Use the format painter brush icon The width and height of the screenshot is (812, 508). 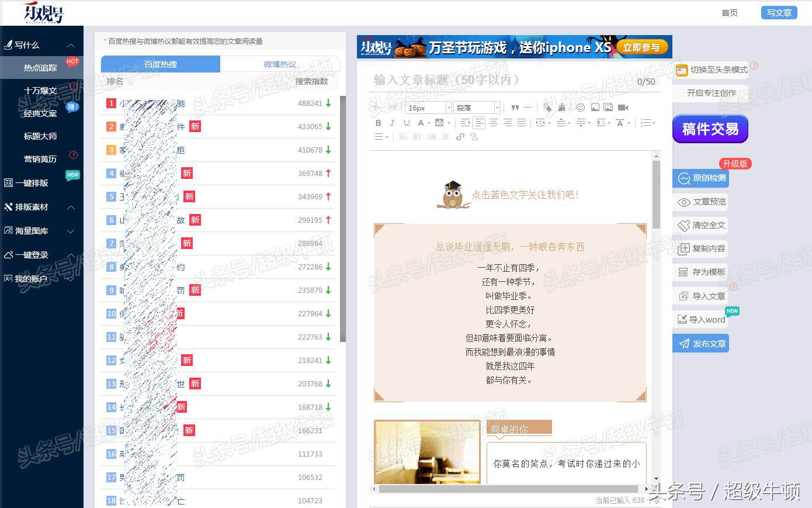point(561,108)
